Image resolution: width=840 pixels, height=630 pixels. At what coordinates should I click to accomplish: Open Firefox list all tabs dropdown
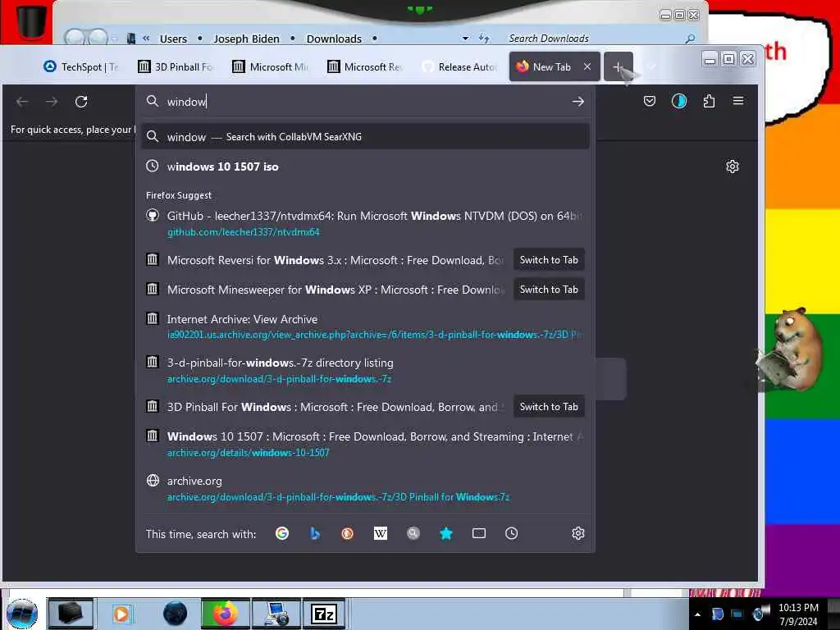652,66
